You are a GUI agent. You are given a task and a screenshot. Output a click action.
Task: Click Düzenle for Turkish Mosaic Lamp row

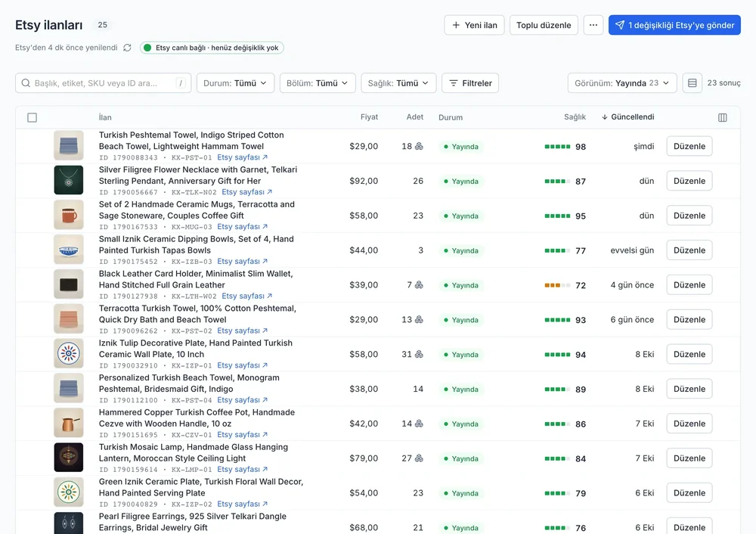pyautogui.click(x=689, y=458)
